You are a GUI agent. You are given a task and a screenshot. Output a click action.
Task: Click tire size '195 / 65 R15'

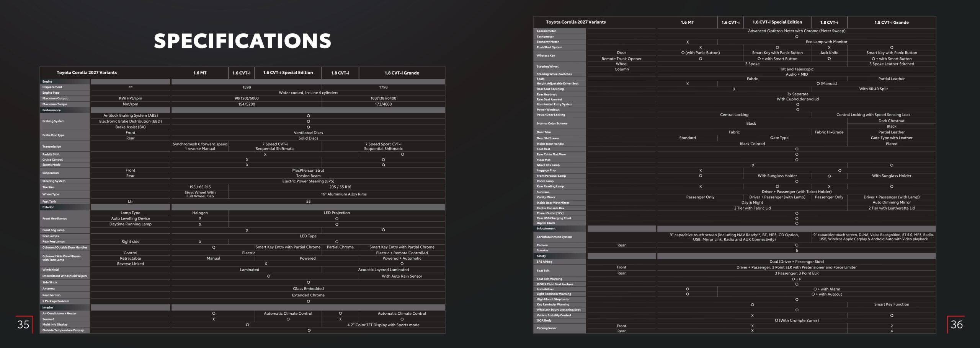tap(200, 187)
